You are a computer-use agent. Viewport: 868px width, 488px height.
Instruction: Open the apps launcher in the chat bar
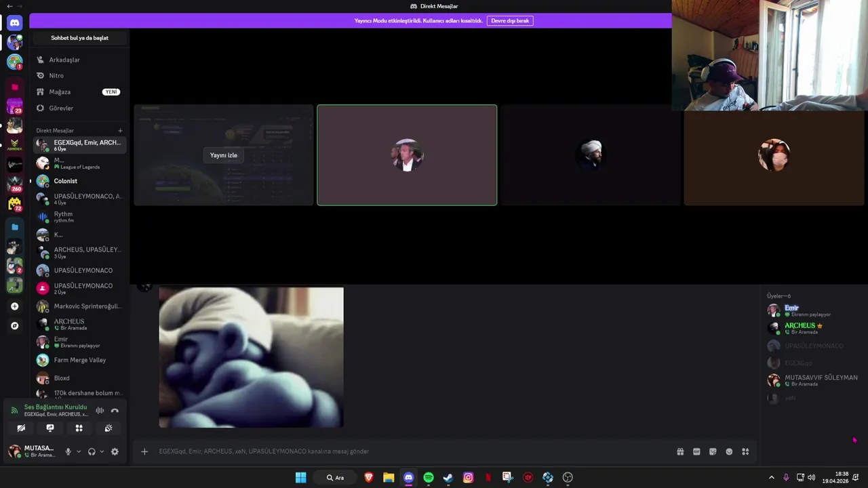pyautogui.click(x=745, y=452)
